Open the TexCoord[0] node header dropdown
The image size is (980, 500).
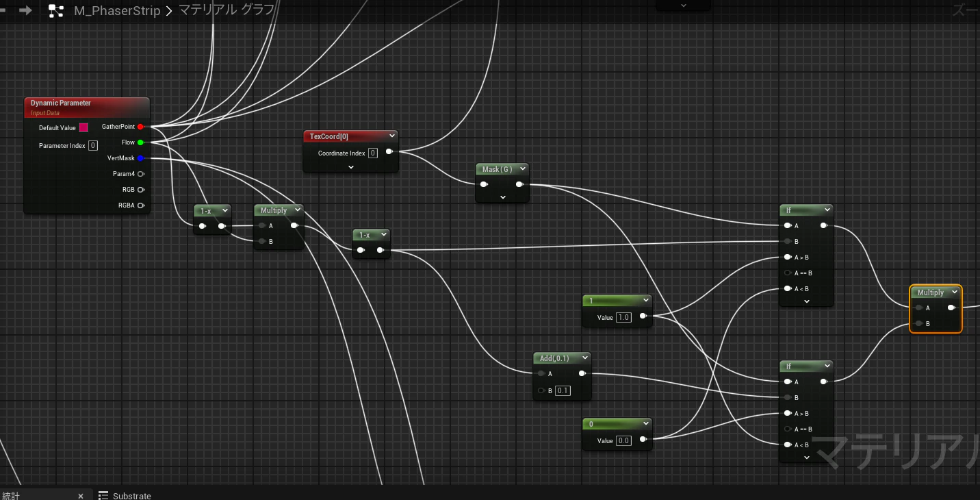click(391, 136)
